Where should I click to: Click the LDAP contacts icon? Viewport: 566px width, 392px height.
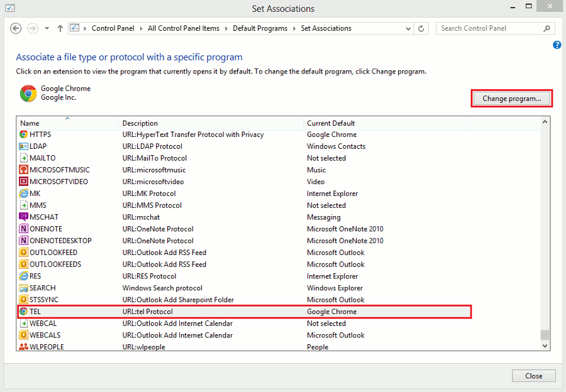click(x=23, y=146)
